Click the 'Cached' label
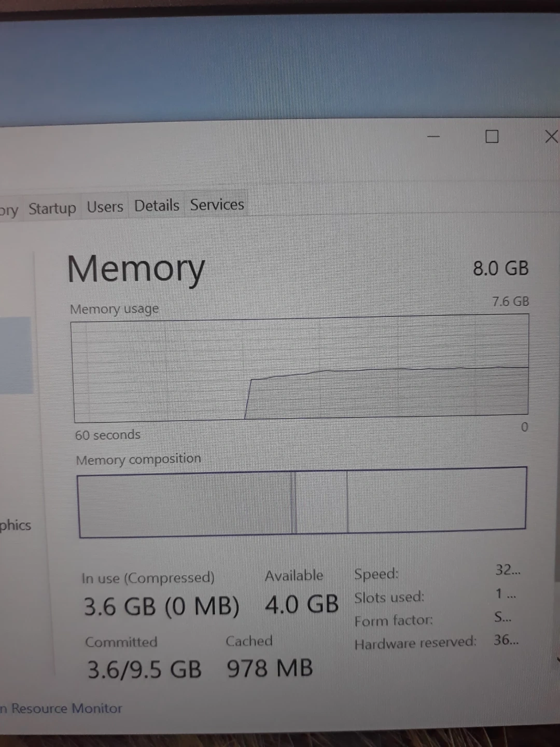560x747 pixels. (249, 641)
